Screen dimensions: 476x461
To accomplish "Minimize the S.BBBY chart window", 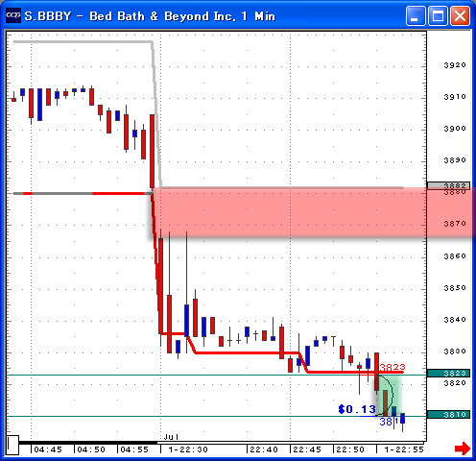I will 416,15.
